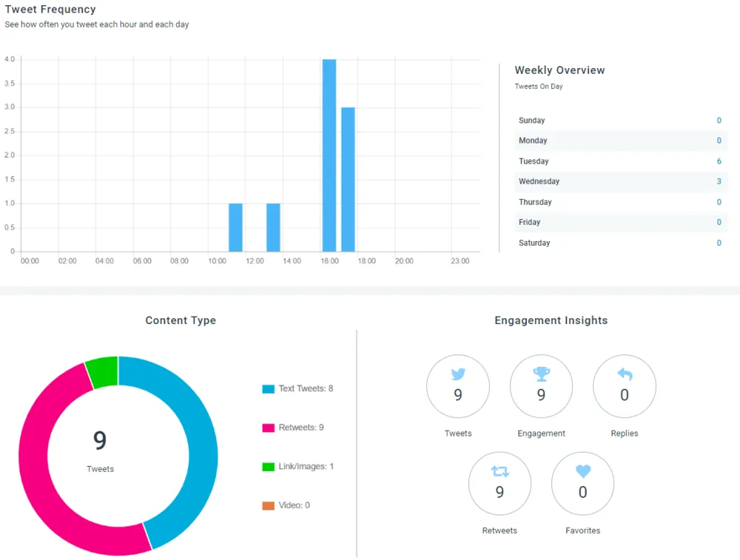The height and width of the screenshot is (560, 740).
Task: Click the Content Type heading
Action: click(181, 320)
